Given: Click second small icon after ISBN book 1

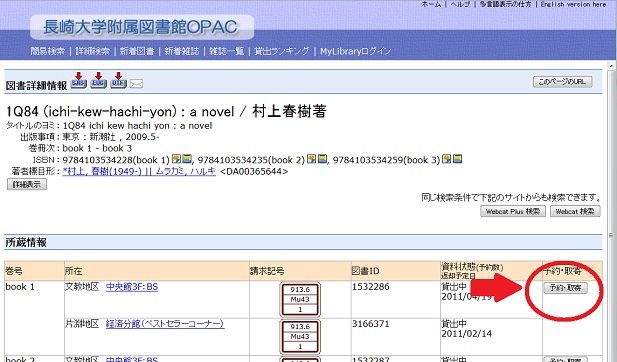Looking at the screenshot, I should click(x=186, y=159).
